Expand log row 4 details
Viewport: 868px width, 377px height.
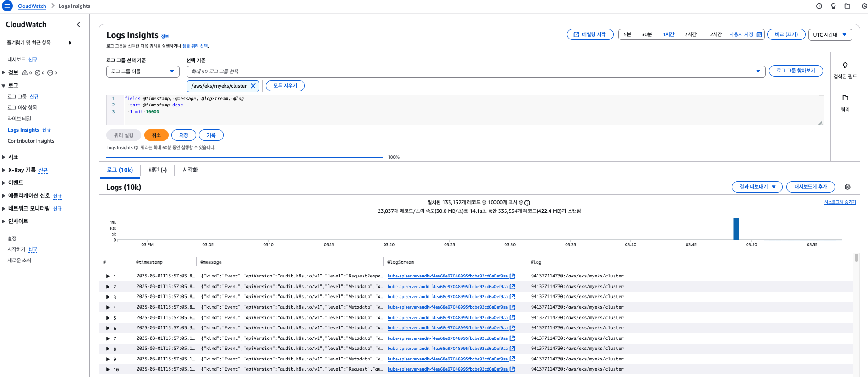tap(108, 307)
